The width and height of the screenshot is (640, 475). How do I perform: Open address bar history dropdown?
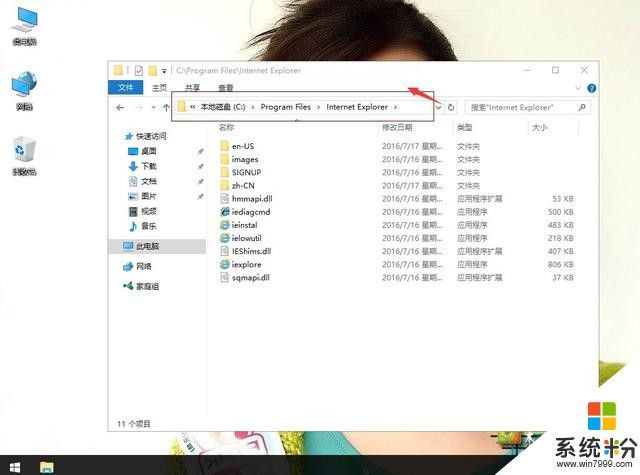click(438, 108)
